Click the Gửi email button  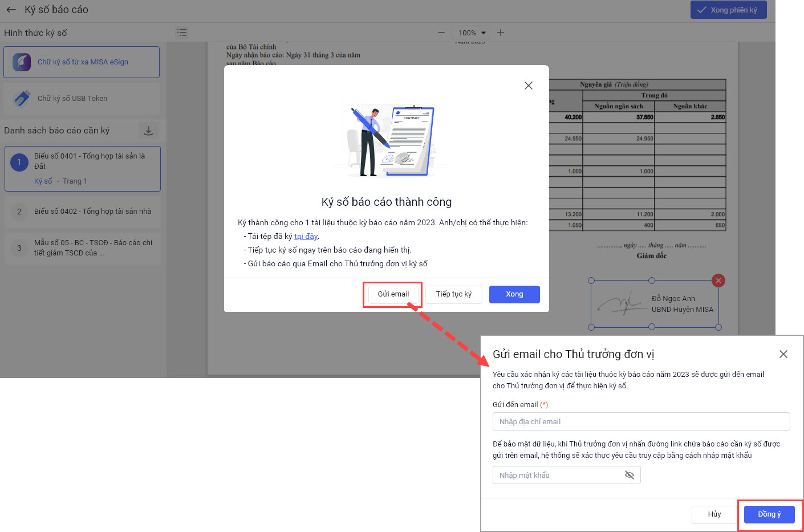click(x=393, y=294)
